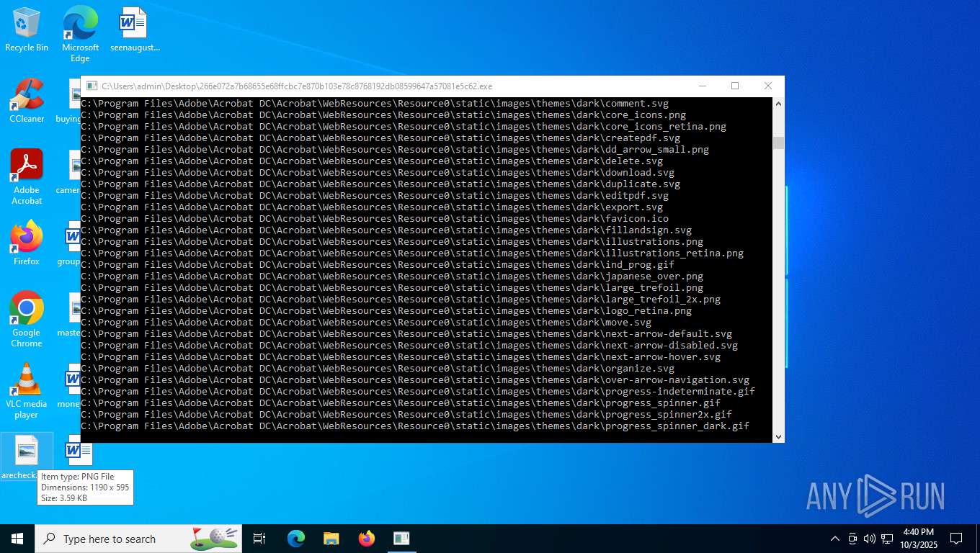Click the meet now tray icon
The image size is (980, 553).
coord(852,539)
